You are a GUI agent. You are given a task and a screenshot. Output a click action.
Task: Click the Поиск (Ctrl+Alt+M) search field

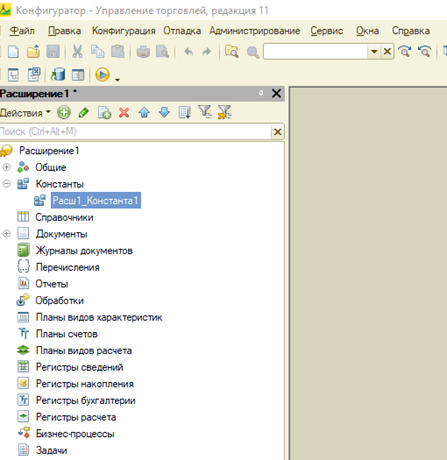[x=135, y=132]
